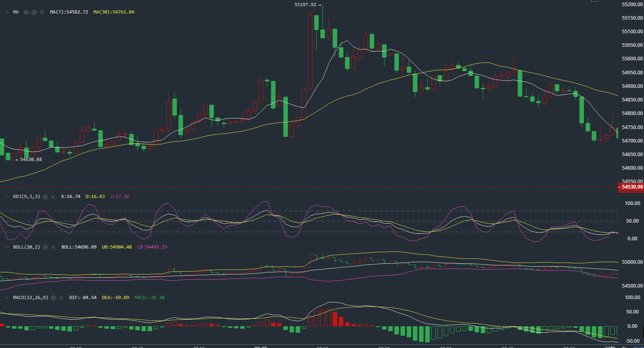
Task: Click the MACD:-29.30 value
Action: (149, 298)
